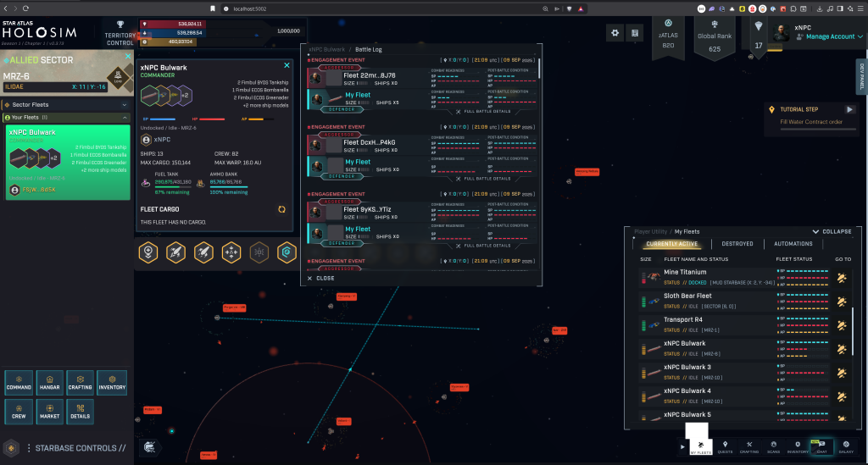Open Crafting in bottom utility bar

tap(749, 446)
